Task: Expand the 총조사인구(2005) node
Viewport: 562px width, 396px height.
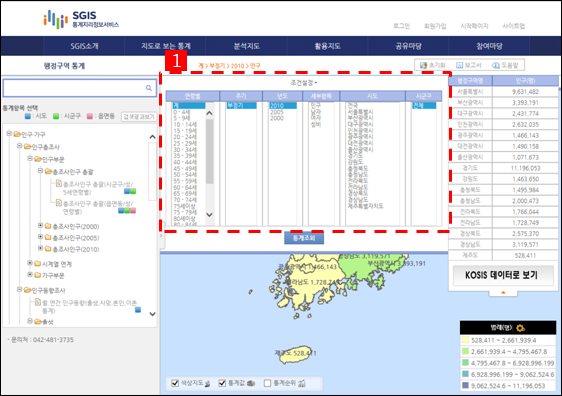Action: click(41, 237)
